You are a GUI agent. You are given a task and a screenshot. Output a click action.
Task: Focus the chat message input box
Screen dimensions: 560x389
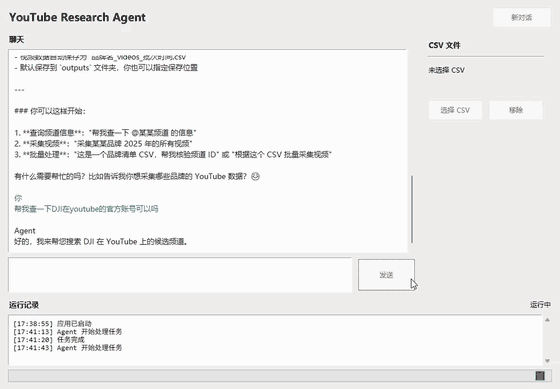pyautogui.click(x=180, y=275)
